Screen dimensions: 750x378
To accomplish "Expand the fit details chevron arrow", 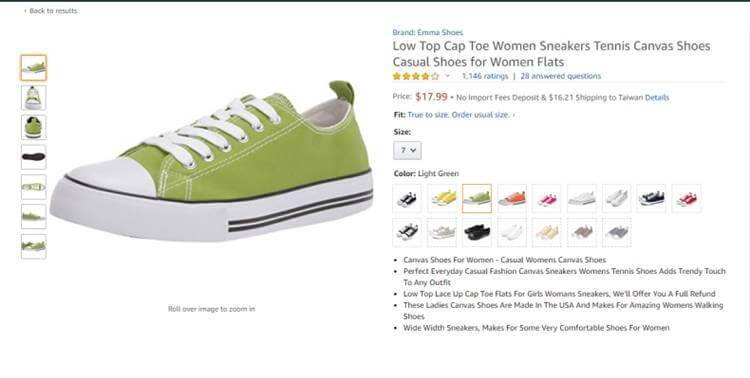I will [x=514, y=115].
